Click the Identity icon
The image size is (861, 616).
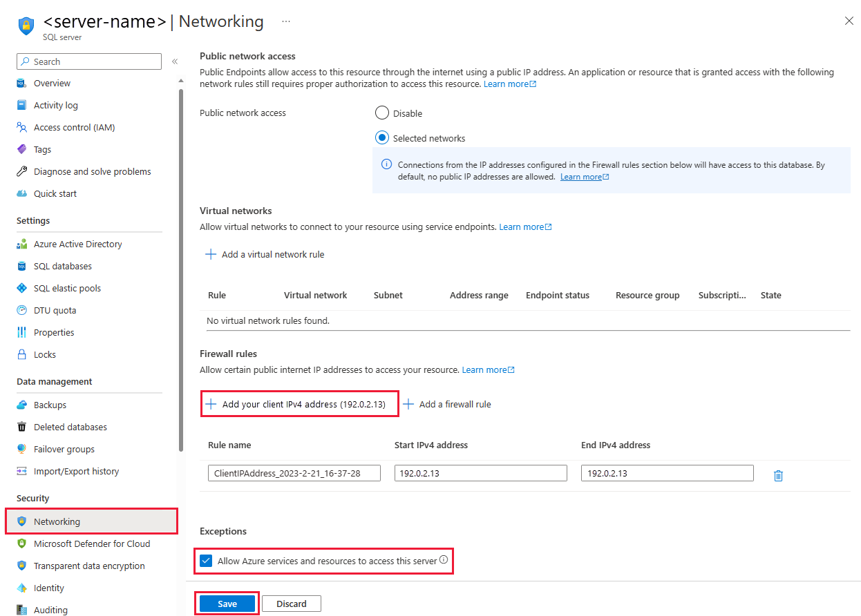[21, 588]
